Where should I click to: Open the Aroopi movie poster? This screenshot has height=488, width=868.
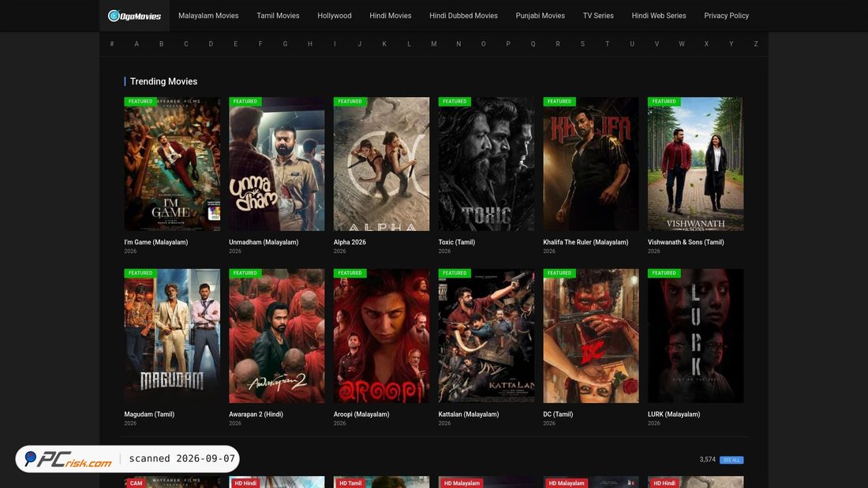click(381, 336)
